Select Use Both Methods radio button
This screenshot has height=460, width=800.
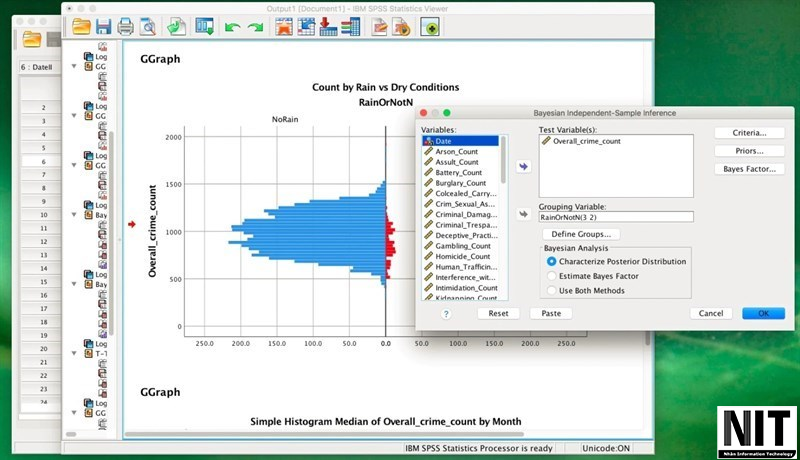(552, 290)
